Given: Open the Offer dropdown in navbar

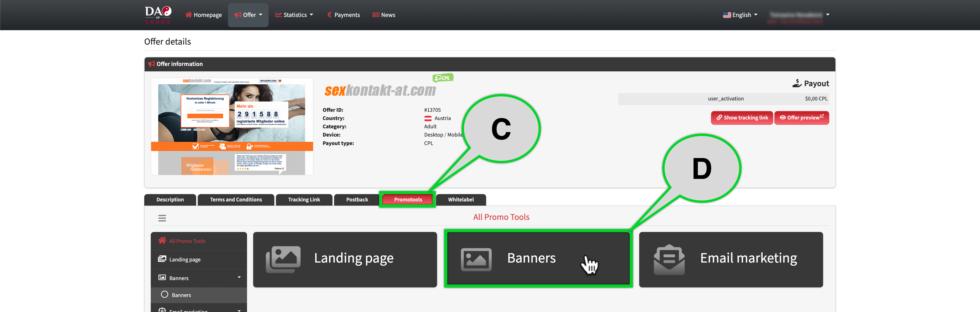Looking at the screenshot, I should pyautogui.click(x=248, y=15).
